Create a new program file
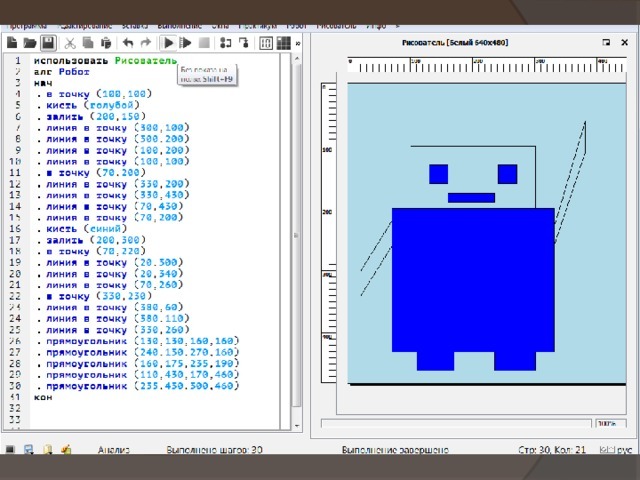This screenshot has width=640, height=480. point(10,43)
